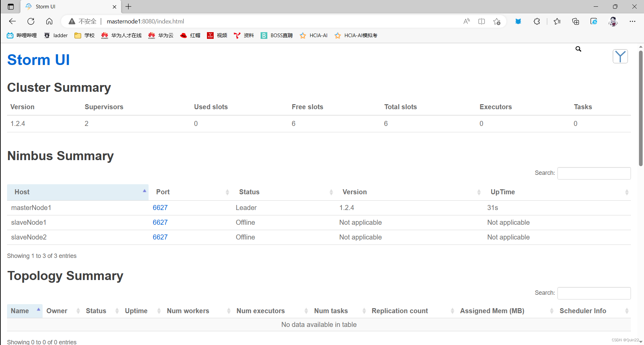Sort Topology table by Num tasks
The height and width of the screenshot is (345, 644).
[x=339, y=311]
